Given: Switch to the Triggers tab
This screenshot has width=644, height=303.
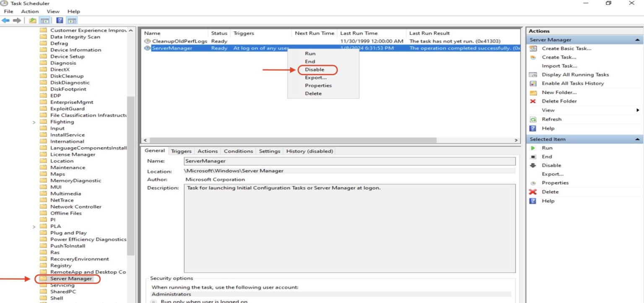Looking at the screenshot, I should [x=181, y=151].
